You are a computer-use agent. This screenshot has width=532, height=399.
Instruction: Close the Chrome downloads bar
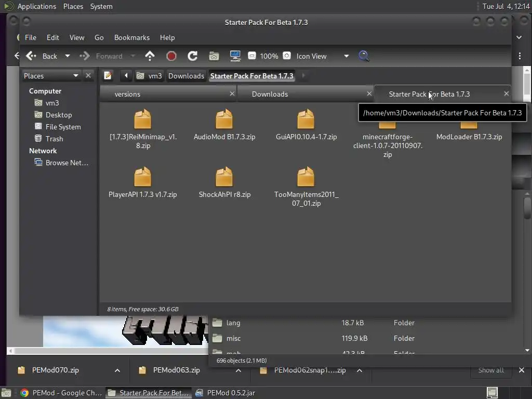(522, 370)
